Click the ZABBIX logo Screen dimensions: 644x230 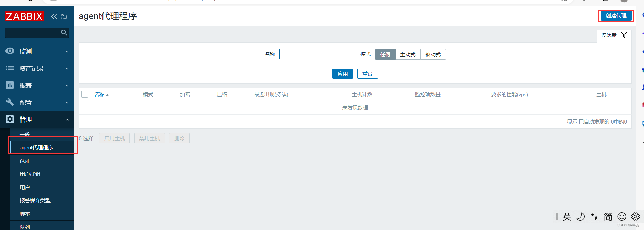24,16
